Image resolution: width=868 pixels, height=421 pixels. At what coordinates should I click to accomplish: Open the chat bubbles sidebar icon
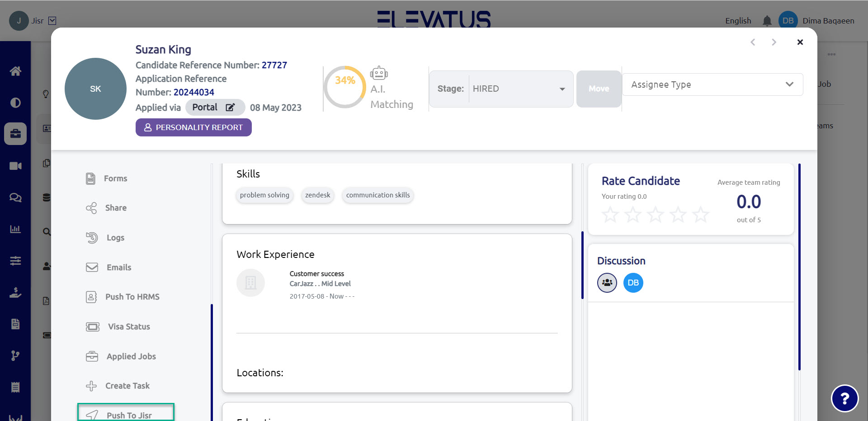pyautogui.click(x=15, y=197)
